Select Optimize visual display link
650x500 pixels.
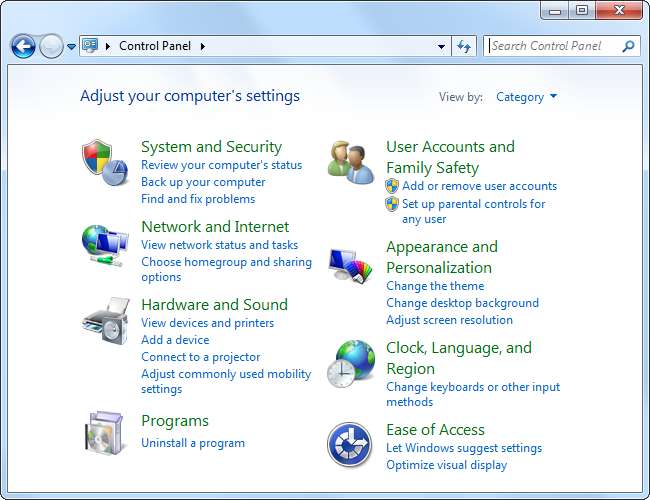point(446,465)
